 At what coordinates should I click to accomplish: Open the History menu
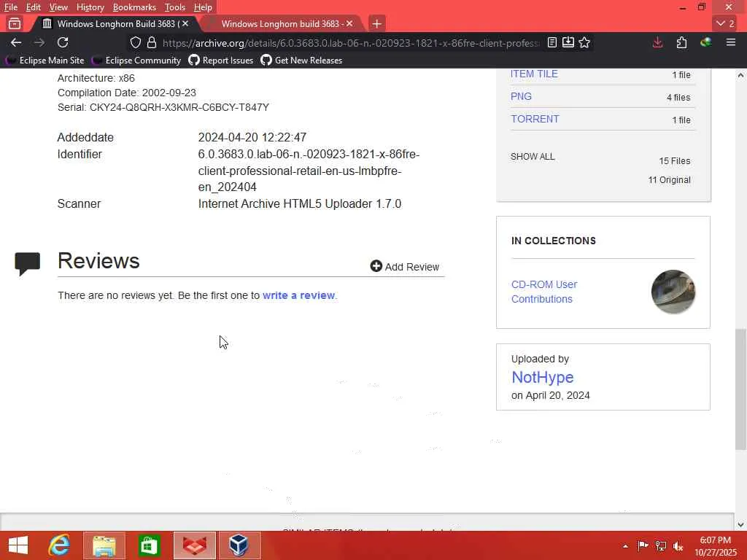click(90, 7)
